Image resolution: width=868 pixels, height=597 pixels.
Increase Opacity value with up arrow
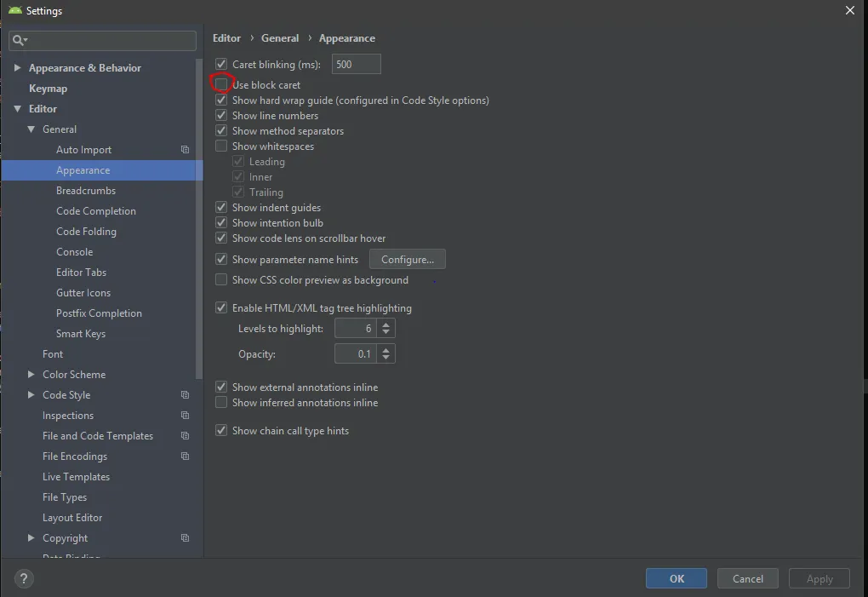coord(385,350)
